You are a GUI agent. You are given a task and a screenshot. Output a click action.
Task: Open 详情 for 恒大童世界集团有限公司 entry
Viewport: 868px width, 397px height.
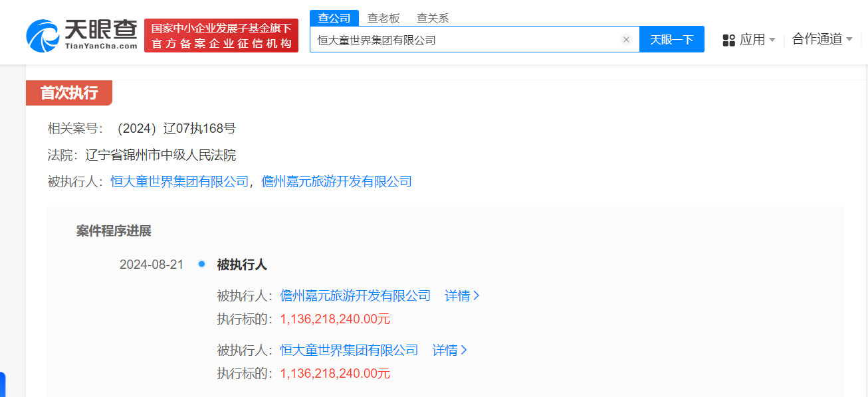pos(450,350)
